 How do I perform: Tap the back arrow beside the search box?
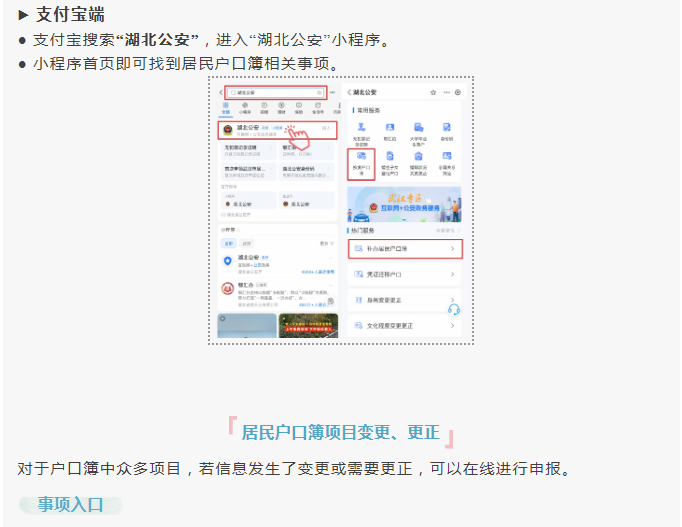click(221, 92)
